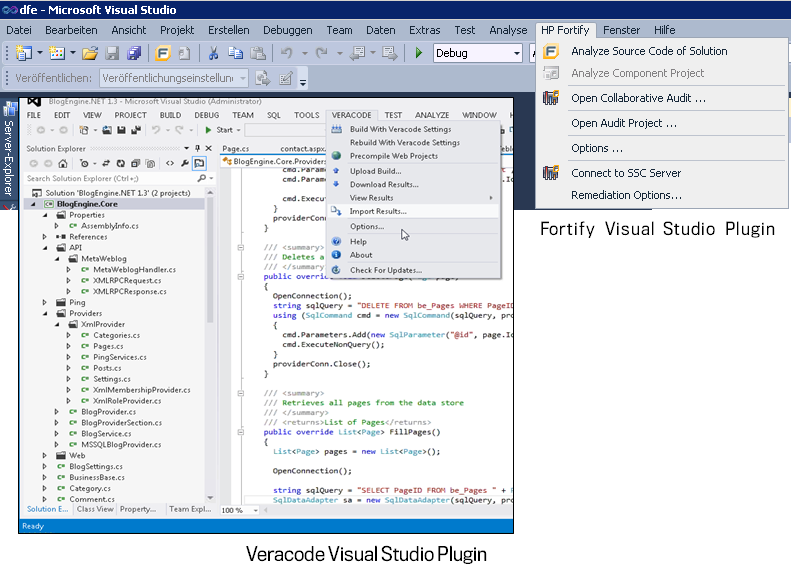Click the Open File folder icon

(x=89, y=53)
